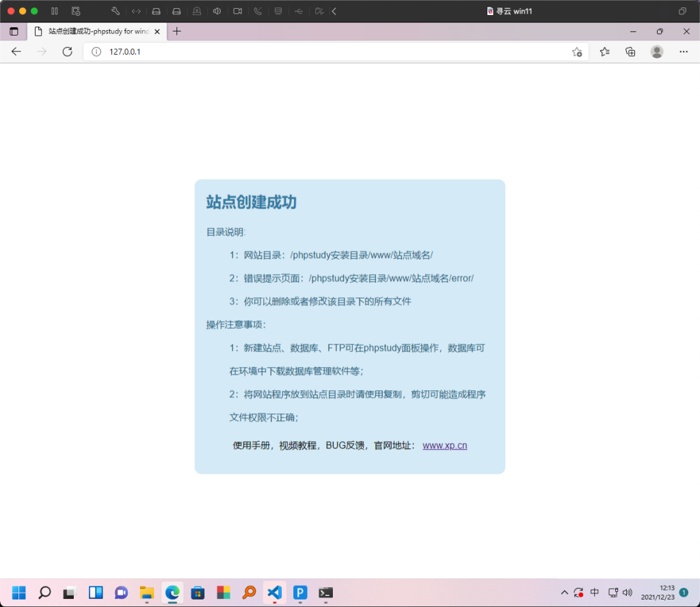700x607 pixels.
Task: Pause the VM using the toolbar pause icon
Action: point(55,11)
